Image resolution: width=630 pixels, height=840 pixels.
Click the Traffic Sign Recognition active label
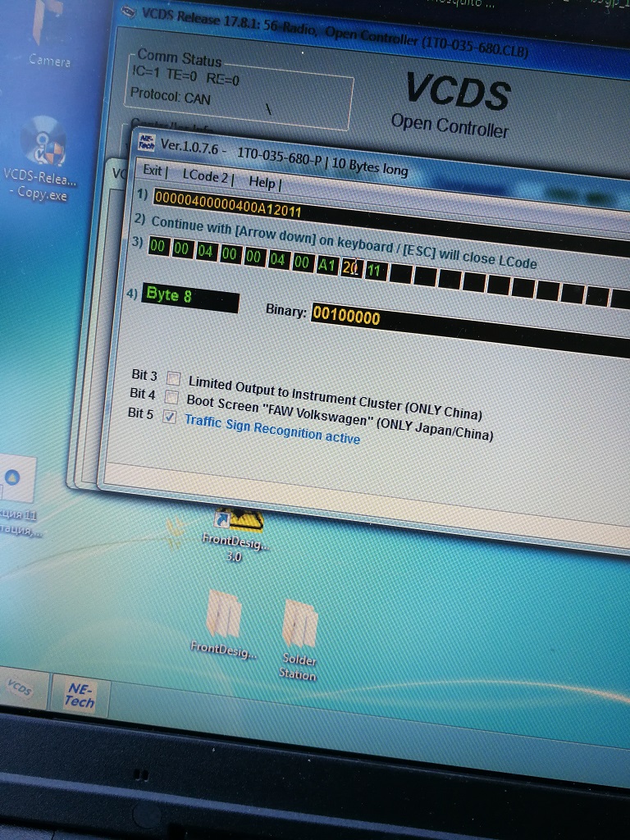click(272, 429)
